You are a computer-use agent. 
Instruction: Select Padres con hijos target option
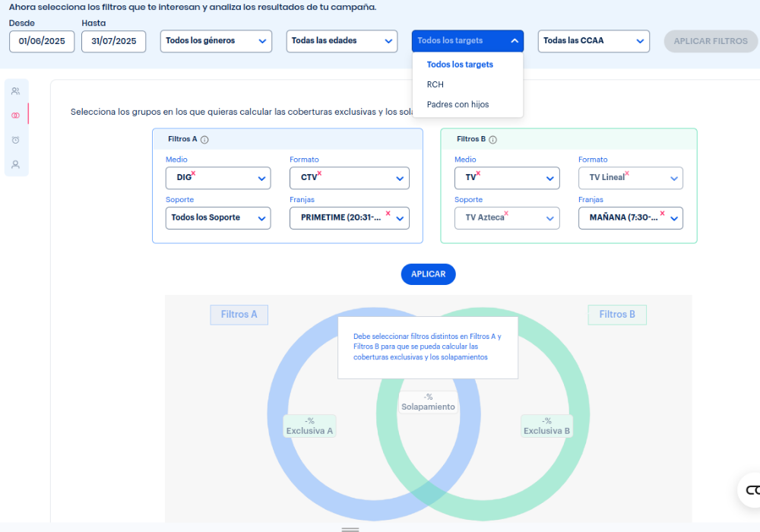(458, 104)
